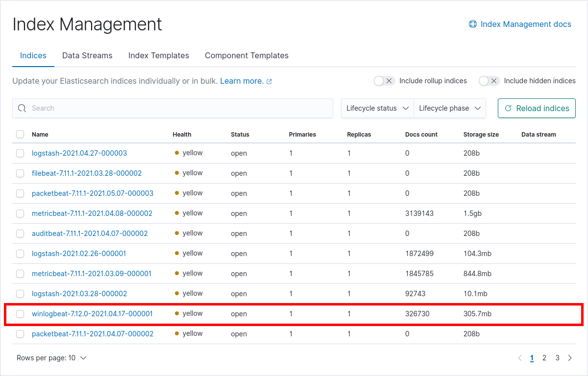The height and width of the screenshot is (376, 588).
Task: Click storage size value 104.3mb
Action: tap(477, 254)
